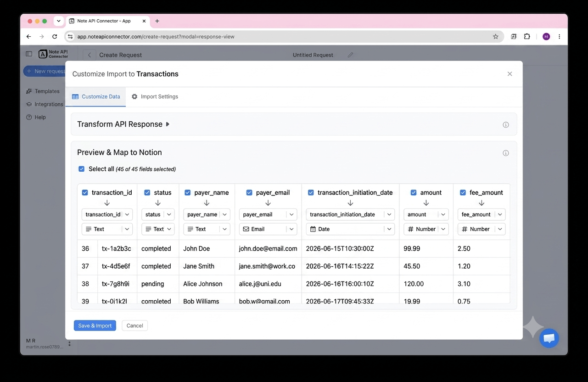
Task: Open the Chrome three-dot menu
Action: click(x=559, y=37)
